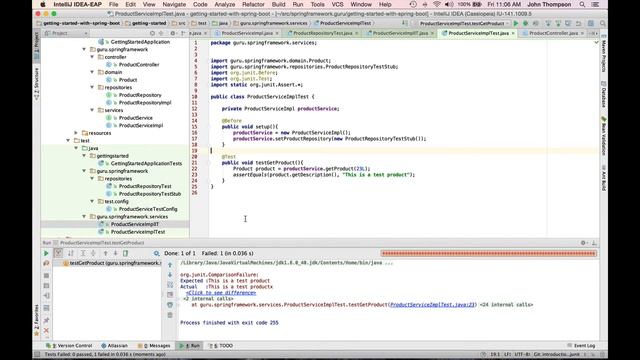Image resolution: width=640 pixels, height=360 pixels.
Task: Click the magnifier icon beside Done: 1 of 1
Action: tap(156, 253)
